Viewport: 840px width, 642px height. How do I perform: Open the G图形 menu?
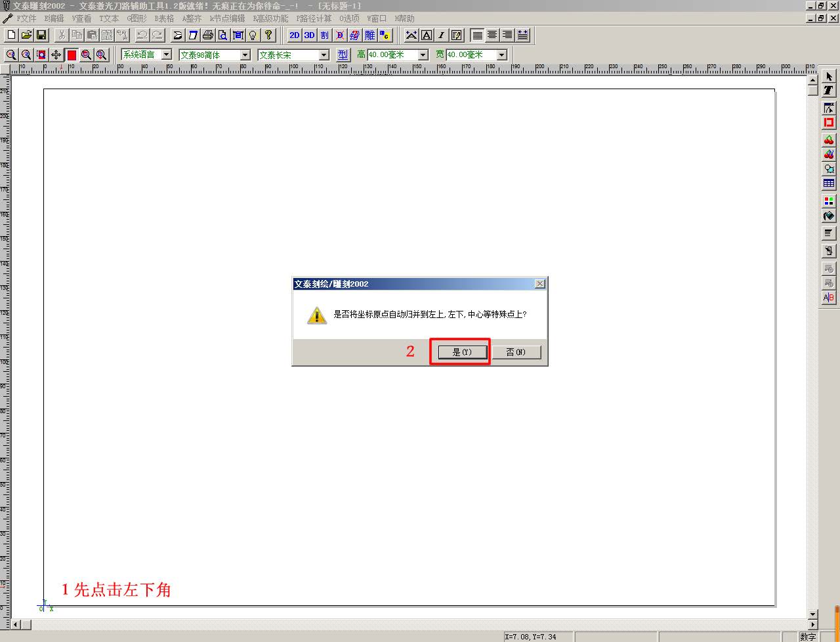pos(136,18)
